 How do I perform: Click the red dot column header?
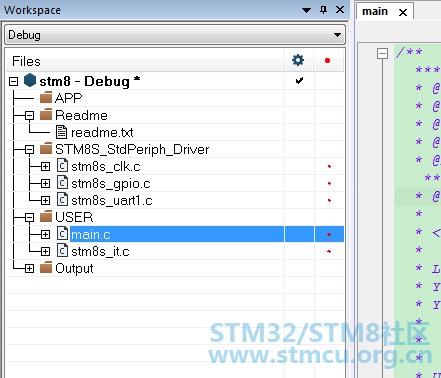(x=327, y=61)
